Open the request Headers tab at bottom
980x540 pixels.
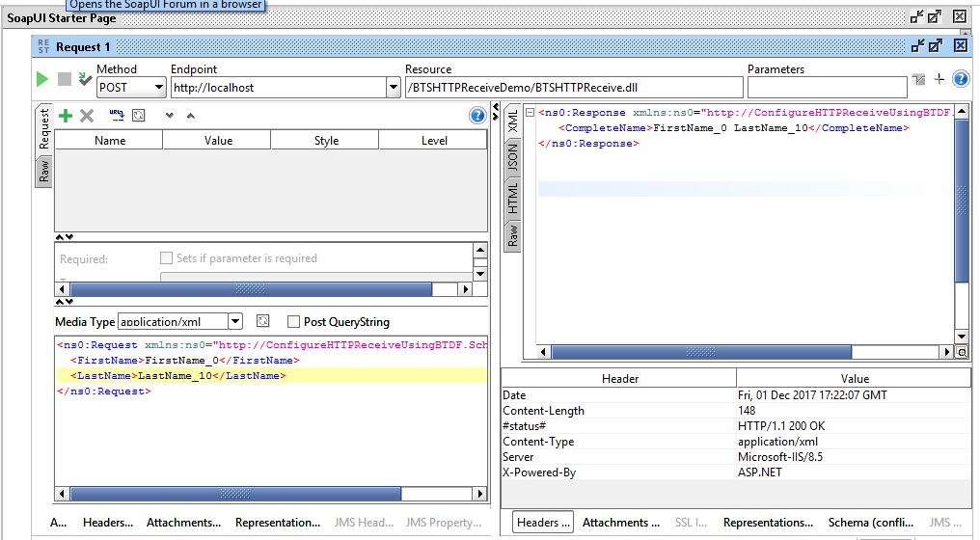pyautogui.click(x=108, y=523)
